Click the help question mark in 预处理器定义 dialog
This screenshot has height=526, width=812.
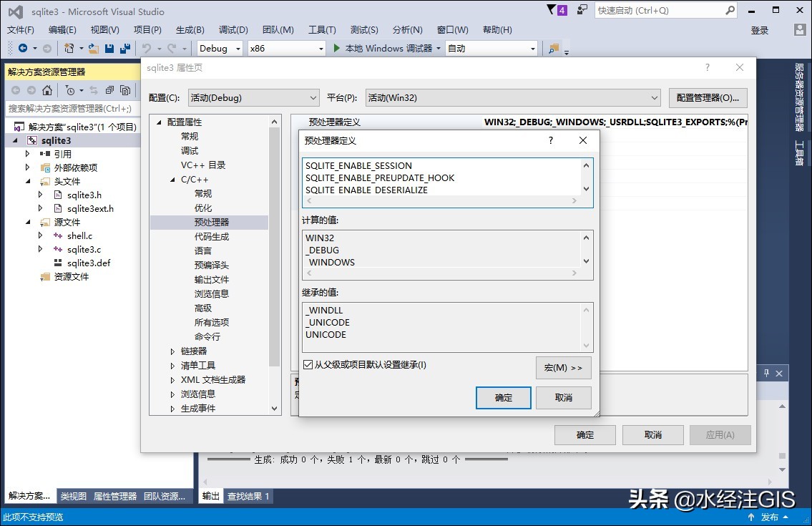click(x=551, y=140)
